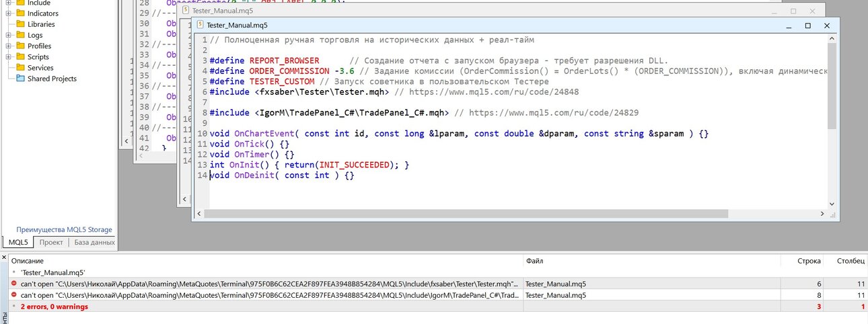This screenshot has width=868, height=324.
Task: Select the Scripts label in navigator tree
Action: pos(38,56)
